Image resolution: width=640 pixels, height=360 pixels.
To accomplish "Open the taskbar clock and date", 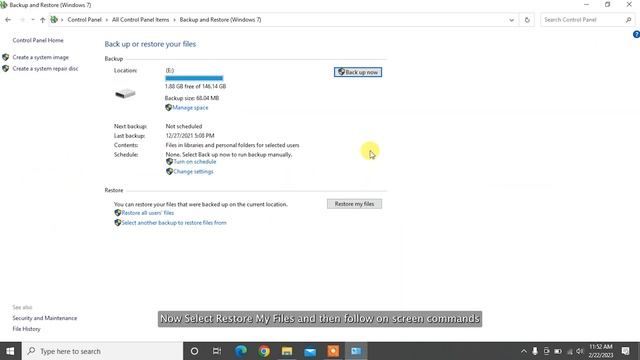I will tap(600, 351).
